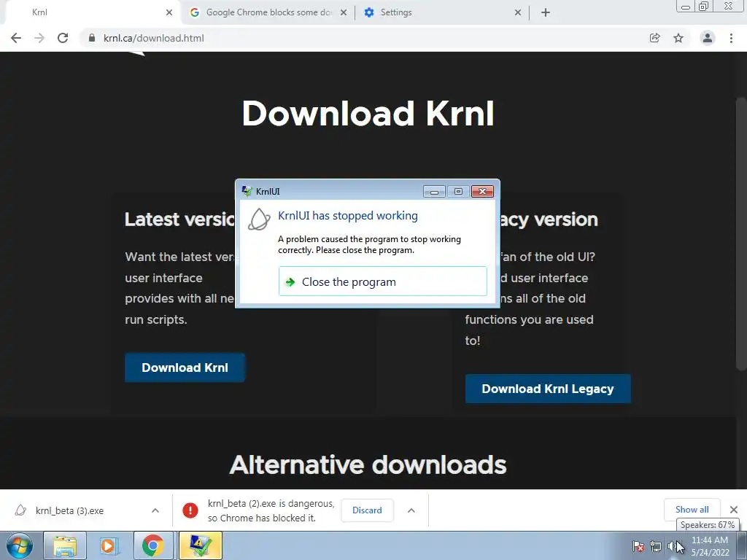Close the downloads bar
Screen dimensions: 747x560
point(734,510)
